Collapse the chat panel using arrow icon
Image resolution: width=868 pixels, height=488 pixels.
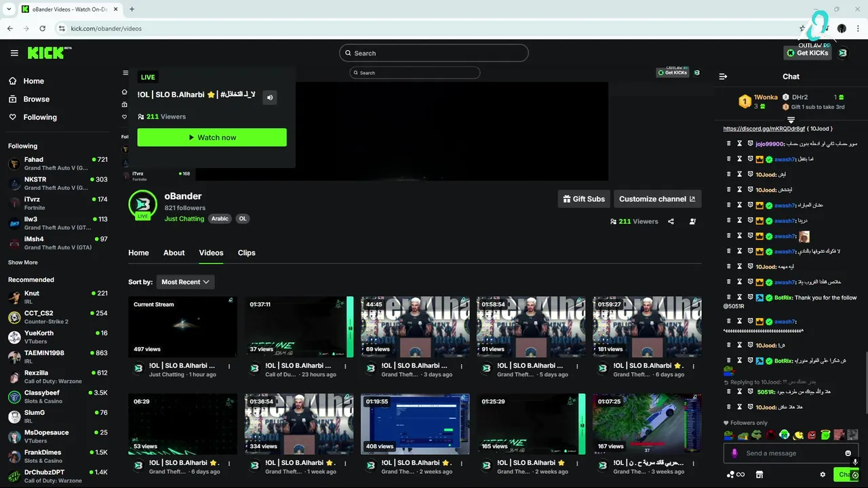point(723,77)
